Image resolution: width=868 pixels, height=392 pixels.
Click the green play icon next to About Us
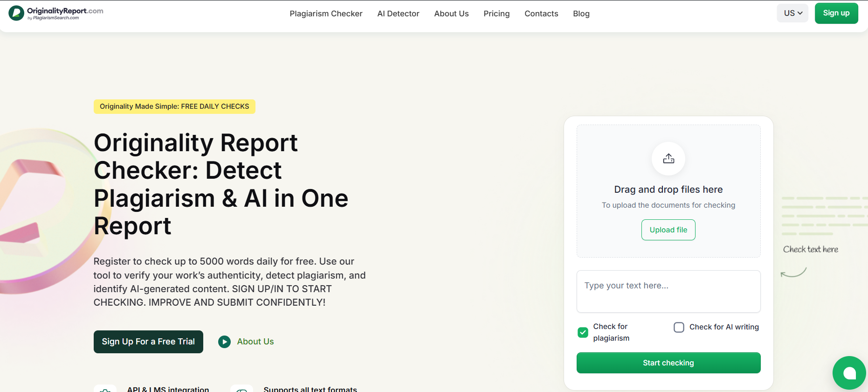click(x=224, y=342)
